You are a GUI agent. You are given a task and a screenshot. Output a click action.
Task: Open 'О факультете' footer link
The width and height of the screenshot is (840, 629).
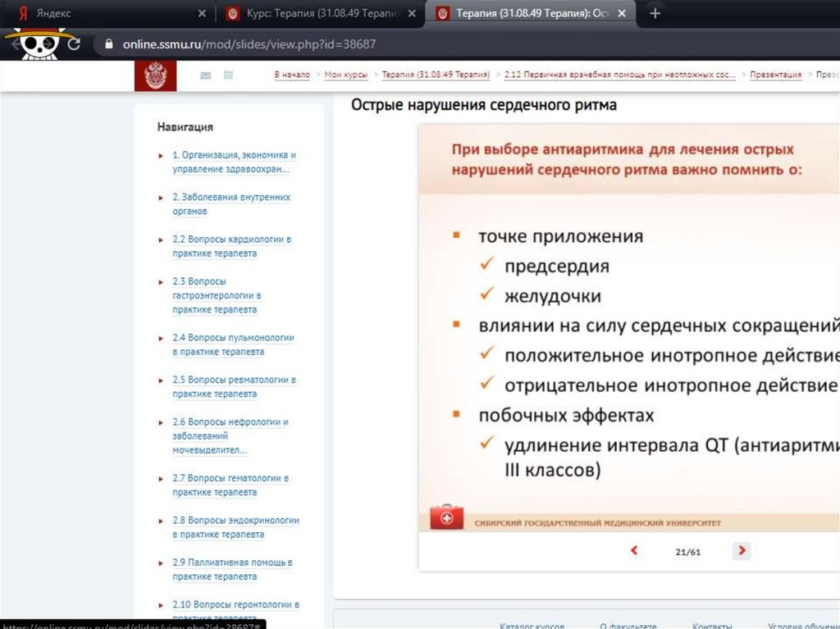click(628, 625)
